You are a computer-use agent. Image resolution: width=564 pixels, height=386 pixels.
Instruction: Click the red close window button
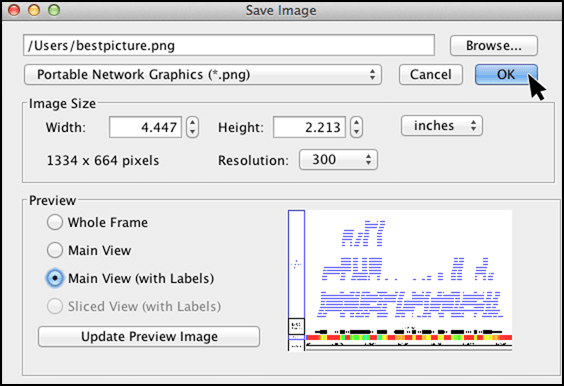[14, 10]
